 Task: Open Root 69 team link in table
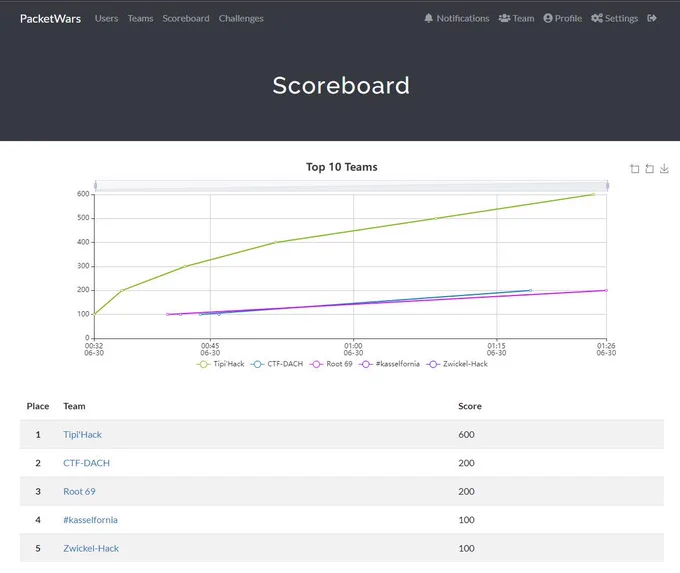[x=79, y=491]
